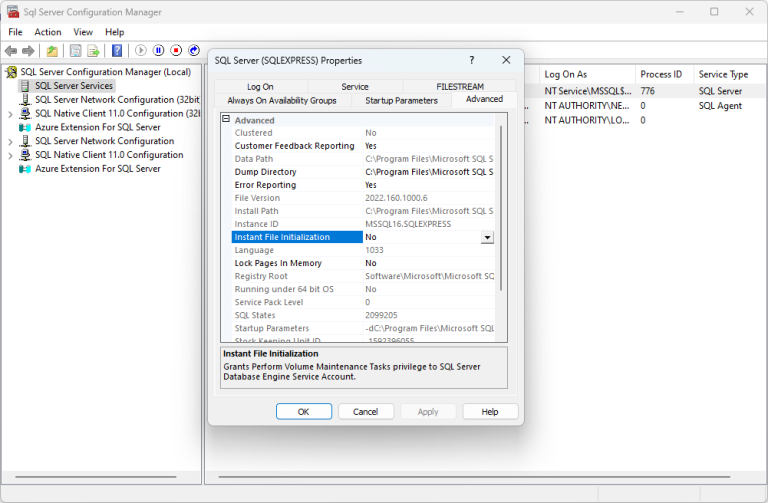Click the second Azure Extension For SQL Server icon
The image size is (768, 503).
(25, 169)
